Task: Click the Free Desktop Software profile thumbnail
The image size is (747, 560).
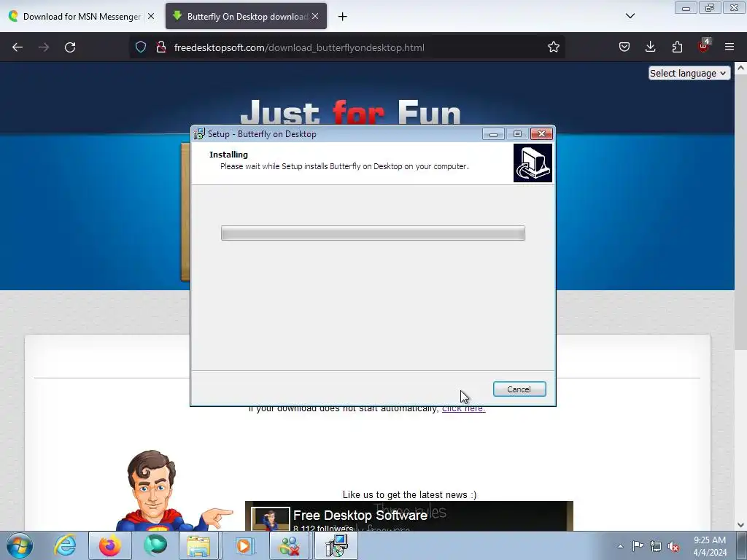Action: (x=271, y=519)
